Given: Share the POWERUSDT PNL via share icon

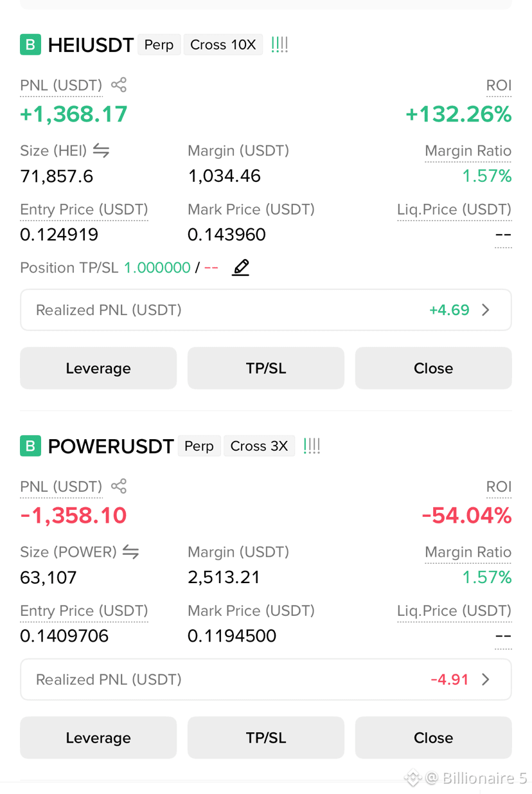Looking at the screenshot, I should tap(119, 486).
